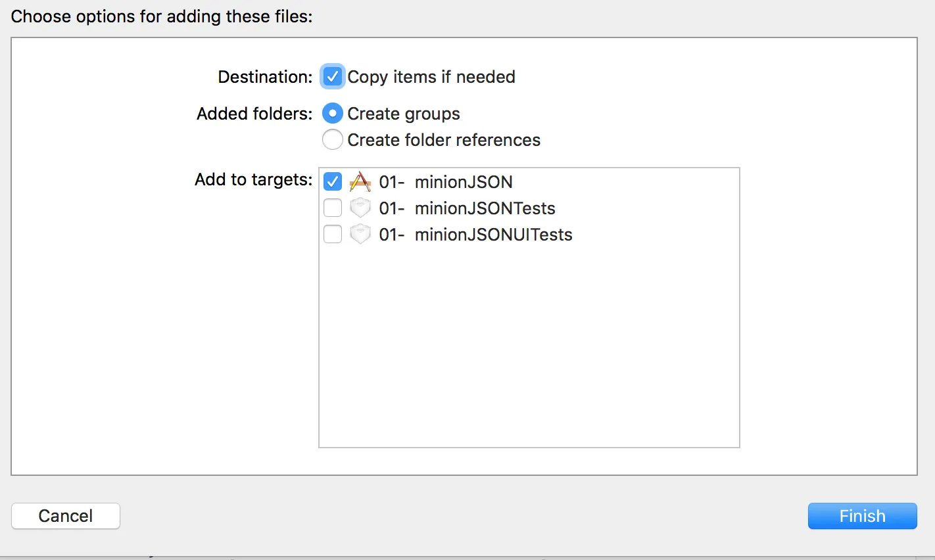
Task: Enable the 01- minionJSONTests target checkbox
Action: coord(333,208)
